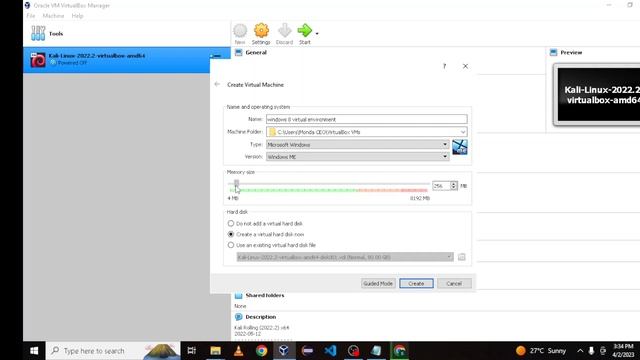Open the Help menu

point(77,16)
